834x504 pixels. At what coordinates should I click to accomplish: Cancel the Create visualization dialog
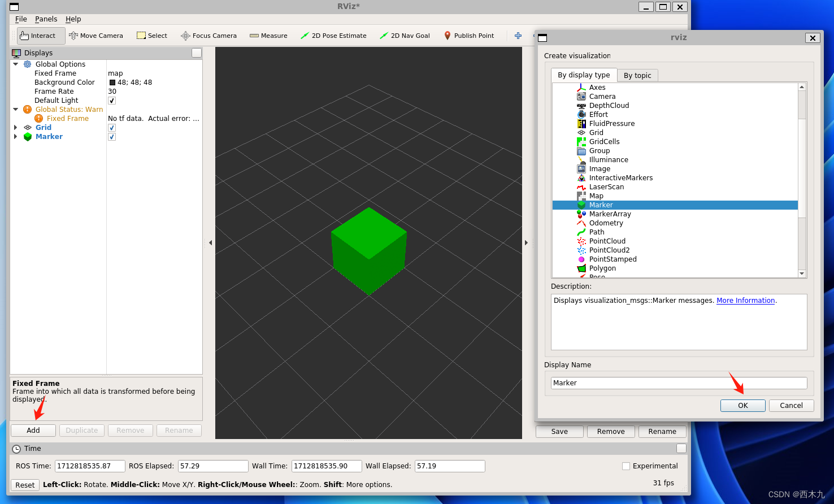(791, 406)
